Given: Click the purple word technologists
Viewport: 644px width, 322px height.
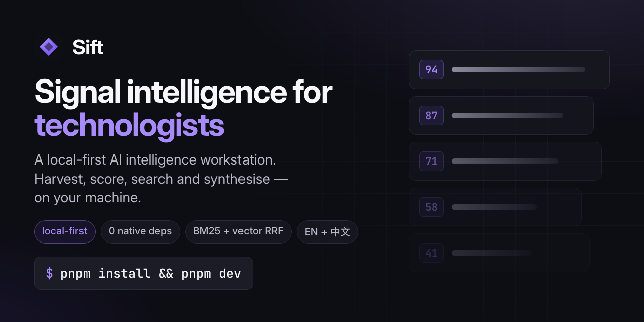Looking at the screenshot, I should [129, 125].
